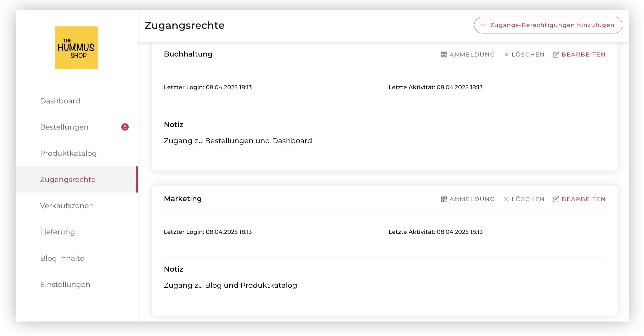The width and height of the screenshot is (644, 336).
Task: Click red orders notification badge
Action: [x=125, y=127]
